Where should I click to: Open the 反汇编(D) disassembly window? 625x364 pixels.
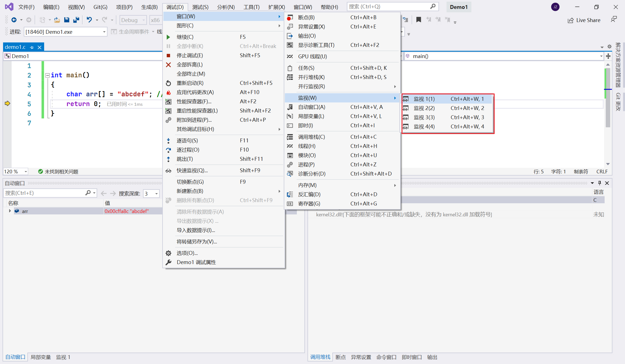(x=309, y=194)
